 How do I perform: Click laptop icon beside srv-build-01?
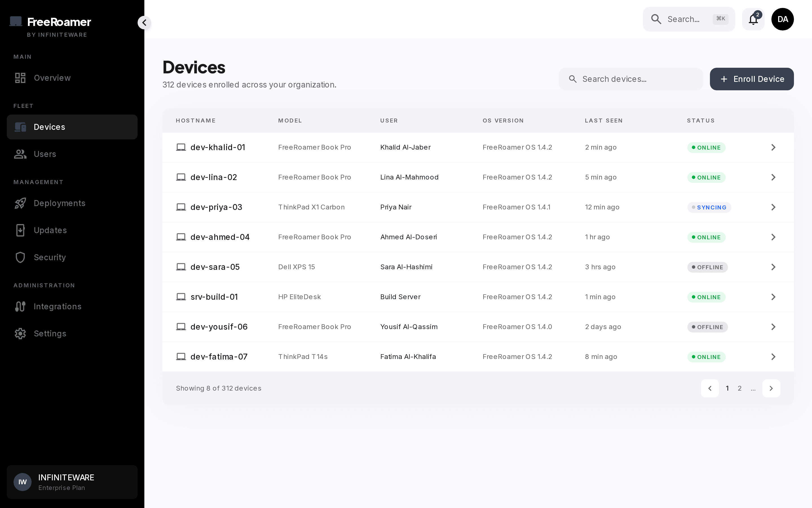click(x=181, y=297)
